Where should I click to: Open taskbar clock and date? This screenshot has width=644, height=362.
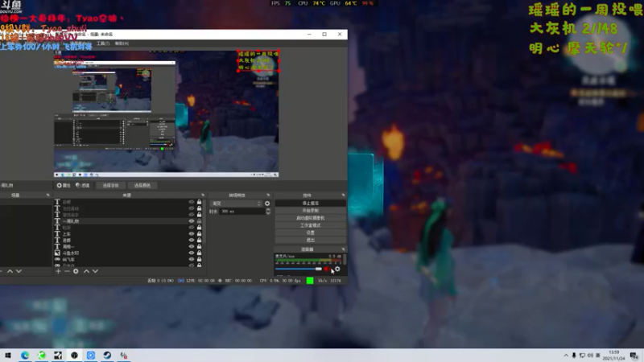coord(614,356)
